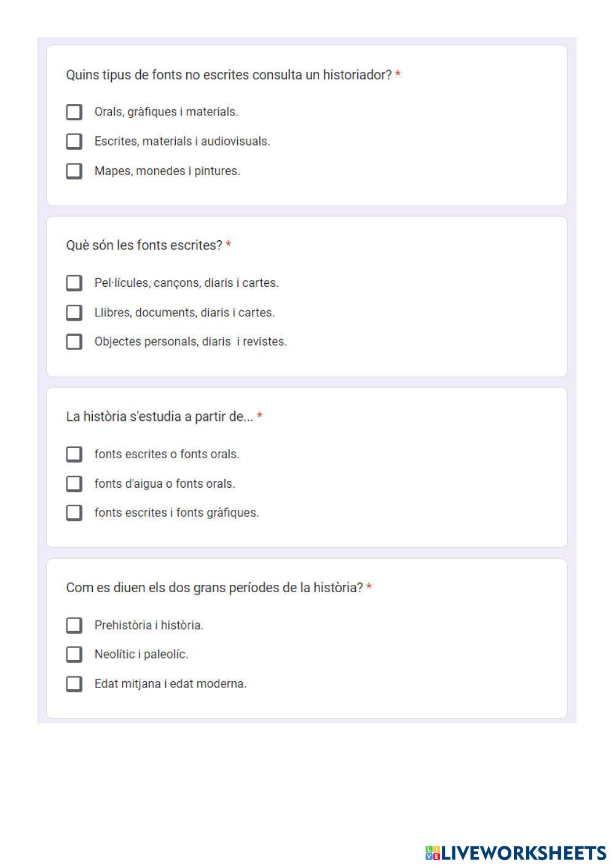Select 'Edat mitjana i edat moderna' checkbox
Screen dimensions: 614x868
(74, 684)
